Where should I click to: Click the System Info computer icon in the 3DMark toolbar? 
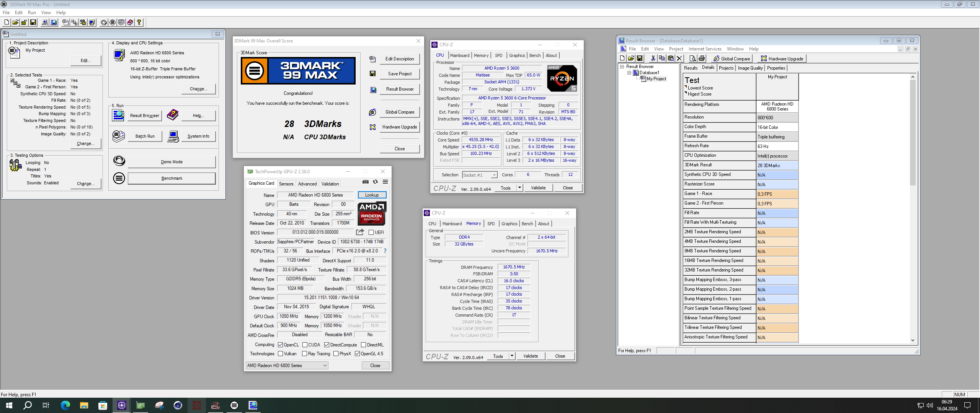(x=45, y=22)
